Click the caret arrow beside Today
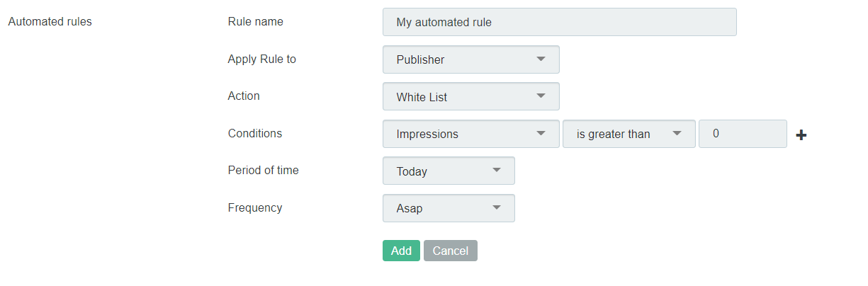Screen dimensions: 868x286 [x=496, y=170]
